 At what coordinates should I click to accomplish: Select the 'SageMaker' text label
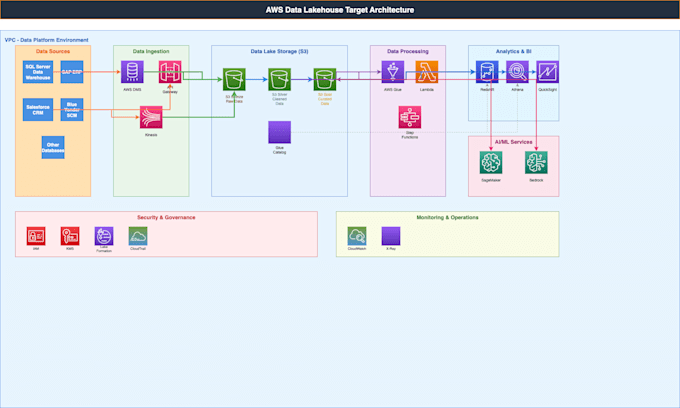coord(491,180)
